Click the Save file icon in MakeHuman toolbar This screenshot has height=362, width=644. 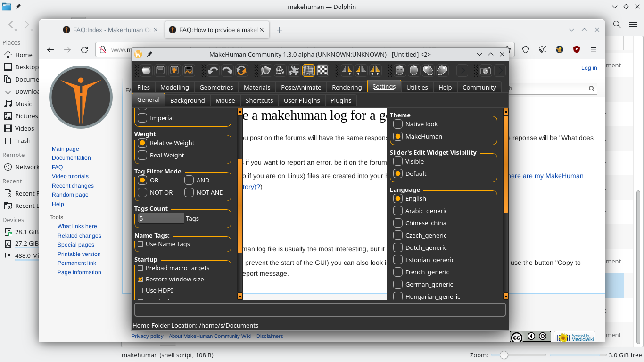[160, 70]
